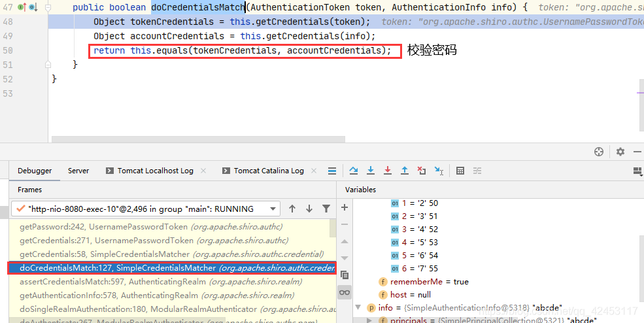644x323 pixels.
Task: Click the Remove Watch minus icon
Action: coord(345,224)
